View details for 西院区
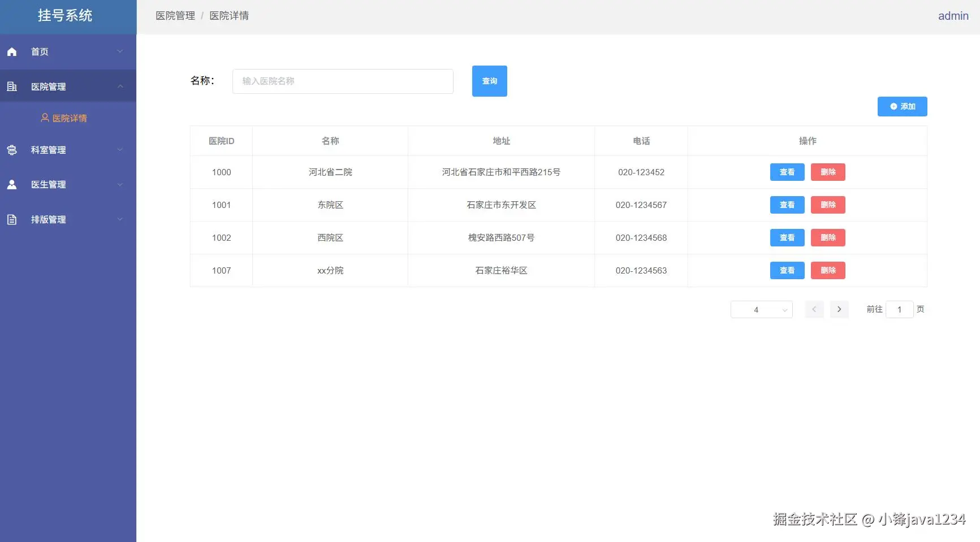Viewport: 980px width, 542px height. pos(787,238)
